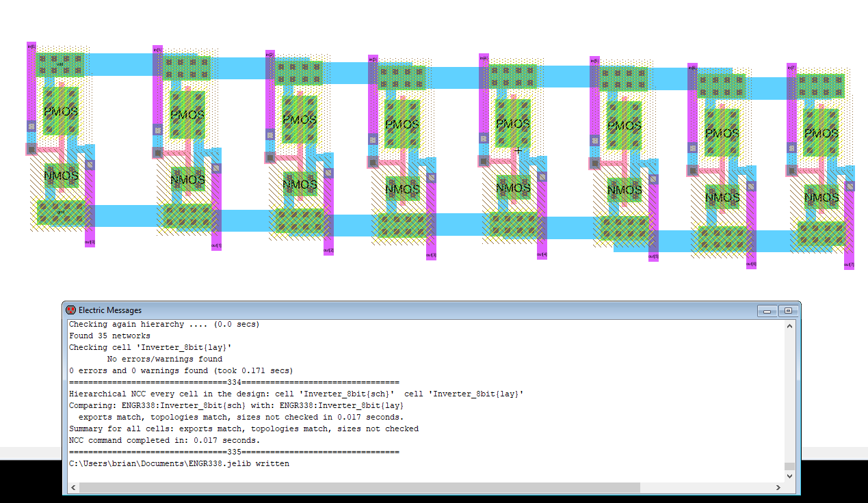Click the out[0] export label

[90, 242]
